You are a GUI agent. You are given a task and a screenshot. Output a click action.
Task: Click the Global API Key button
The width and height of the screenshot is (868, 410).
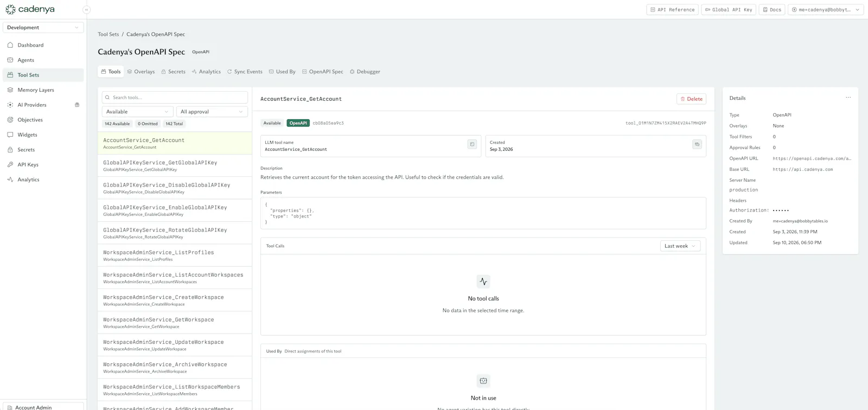coord(729,10)
